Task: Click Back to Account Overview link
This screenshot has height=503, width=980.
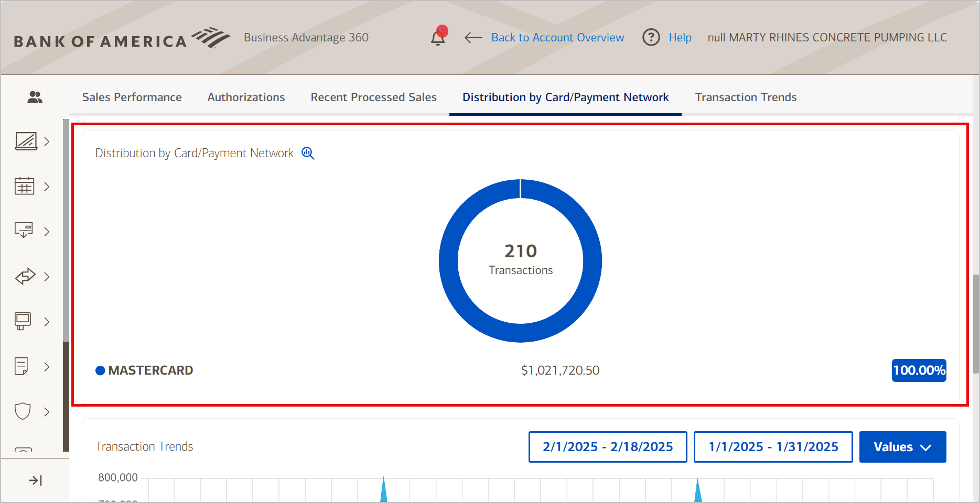Action: pos(557,37)
